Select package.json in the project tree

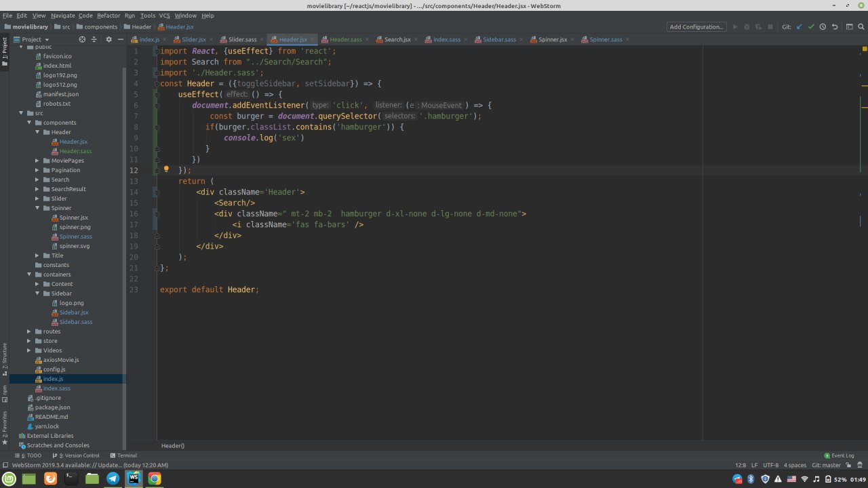[52, 407]
